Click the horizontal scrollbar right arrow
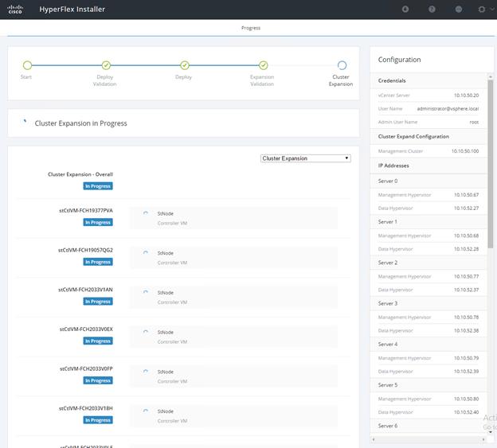 tap(483, 439)
